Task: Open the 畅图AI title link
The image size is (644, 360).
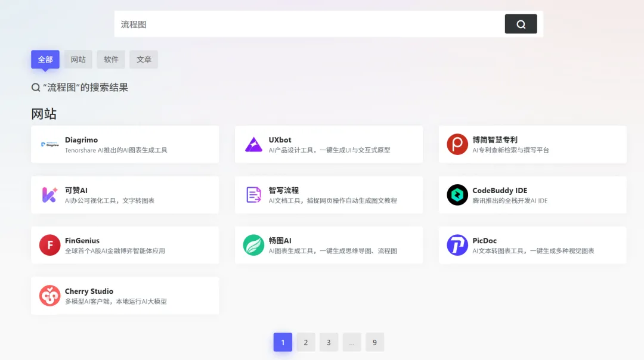Action: [x=280, y=241]
